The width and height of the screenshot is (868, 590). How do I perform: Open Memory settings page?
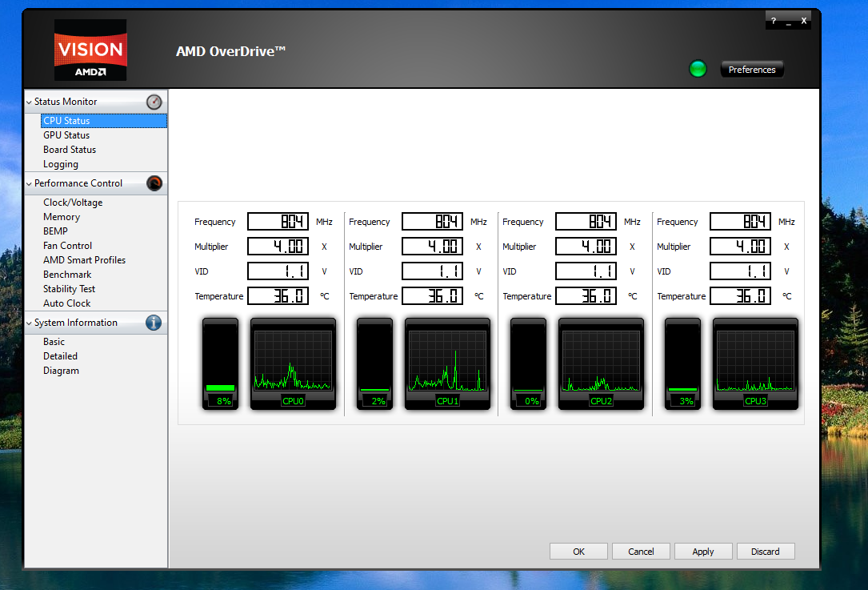(x=62, y=217)
